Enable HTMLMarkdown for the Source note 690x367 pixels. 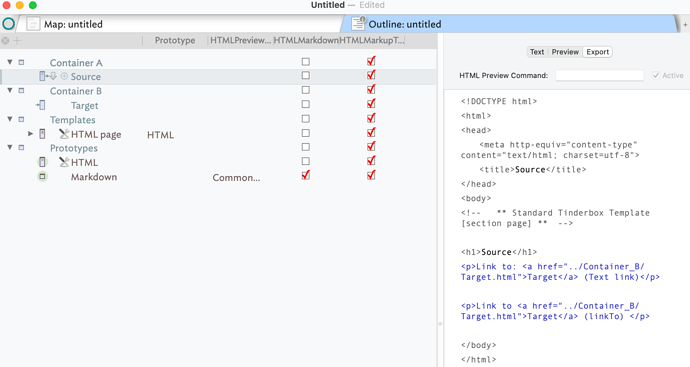pyautogui.click(x=306, y=76)
